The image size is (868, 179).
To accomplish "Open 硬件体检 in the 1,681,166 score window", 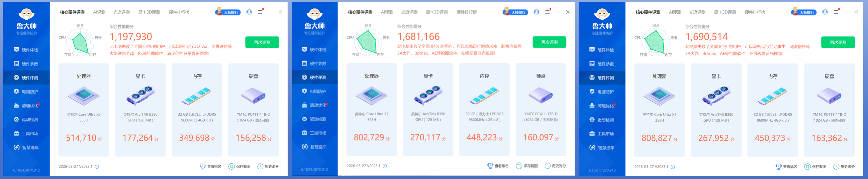I will [x=314, y=49].
